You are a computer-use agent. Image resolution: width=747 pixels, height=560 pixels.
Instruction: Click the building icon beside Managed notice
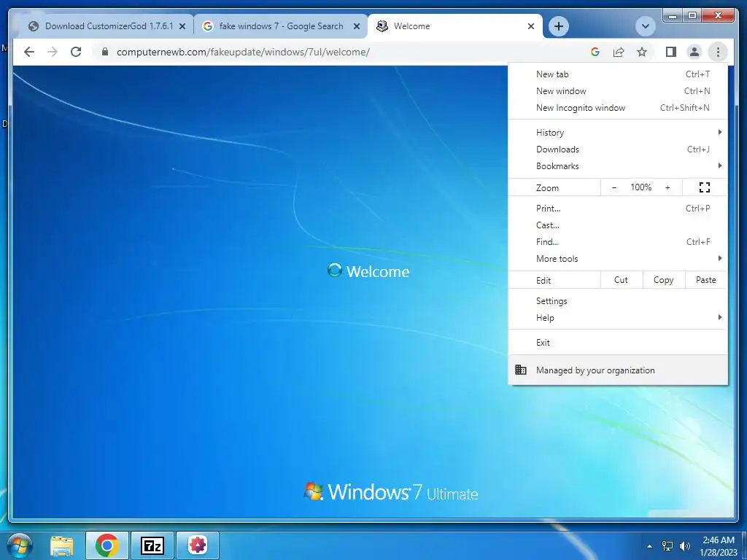(521, 370)
